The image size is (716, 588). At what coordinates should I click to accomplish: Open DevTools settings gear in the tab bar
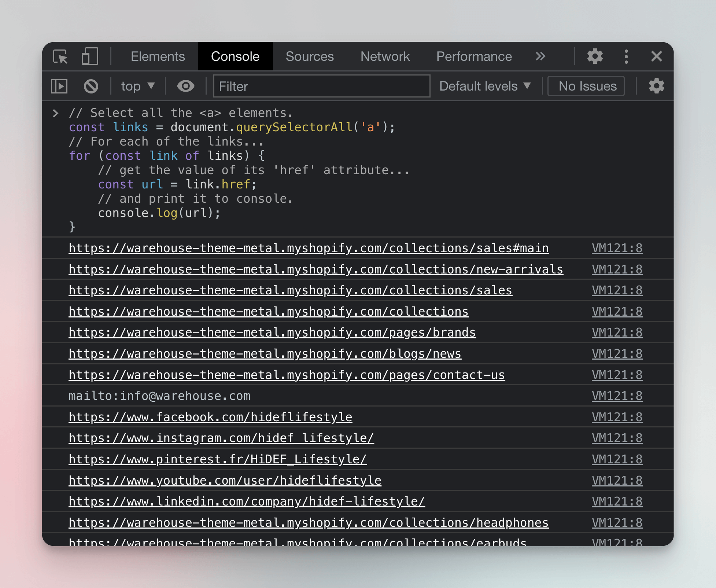click(595, 56)
